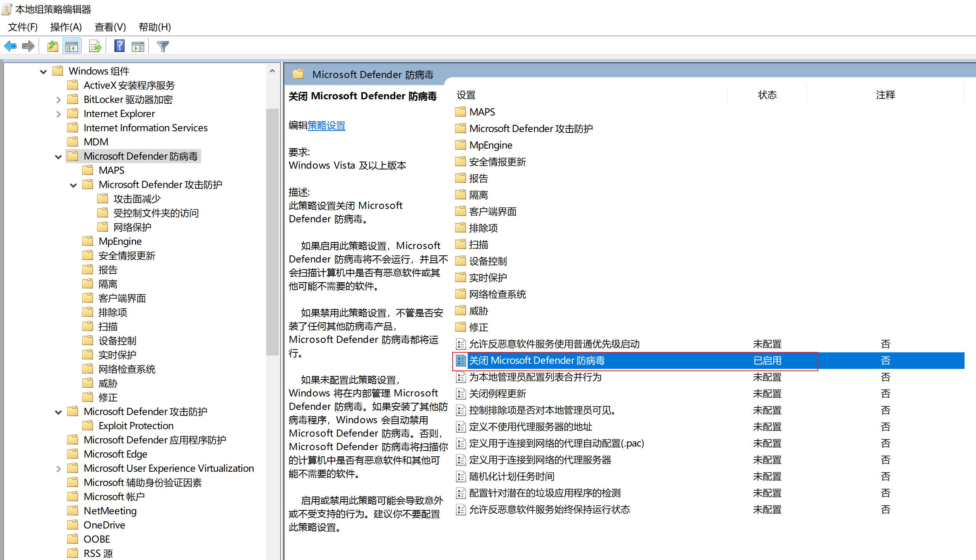Screen dimensions: 976x560
Task: Click the Export List toolbar icon
Action: tap(95, 47)
